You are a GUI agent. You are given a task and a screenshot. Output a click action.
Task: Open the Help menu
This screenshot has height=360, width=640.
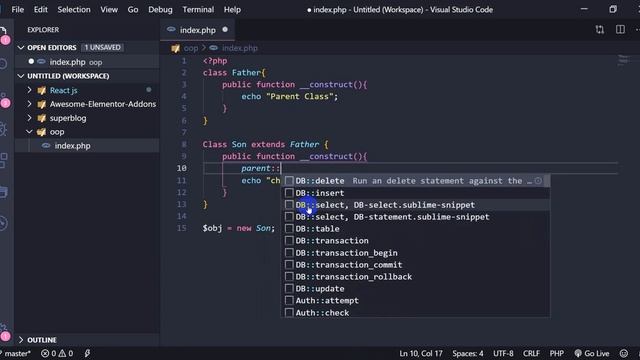pos(232,9)
